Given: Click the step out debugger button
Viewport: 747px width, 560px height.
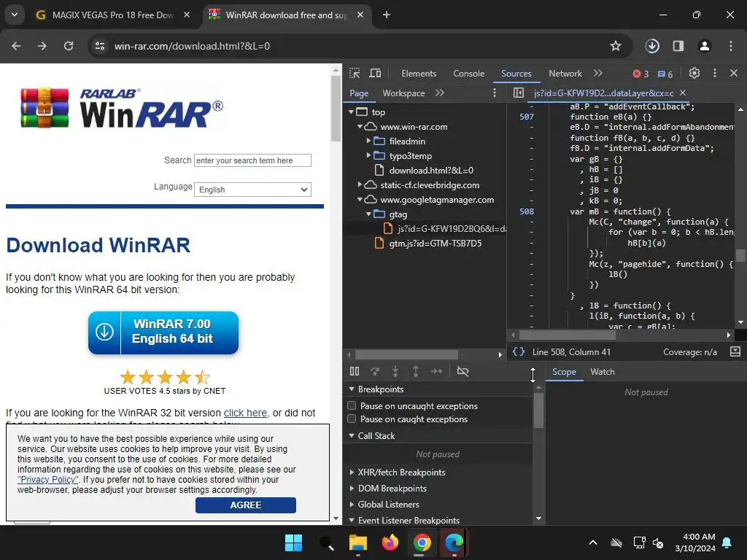Looking at the screenshot, I should pyautogui.click(x=415, y=371).
